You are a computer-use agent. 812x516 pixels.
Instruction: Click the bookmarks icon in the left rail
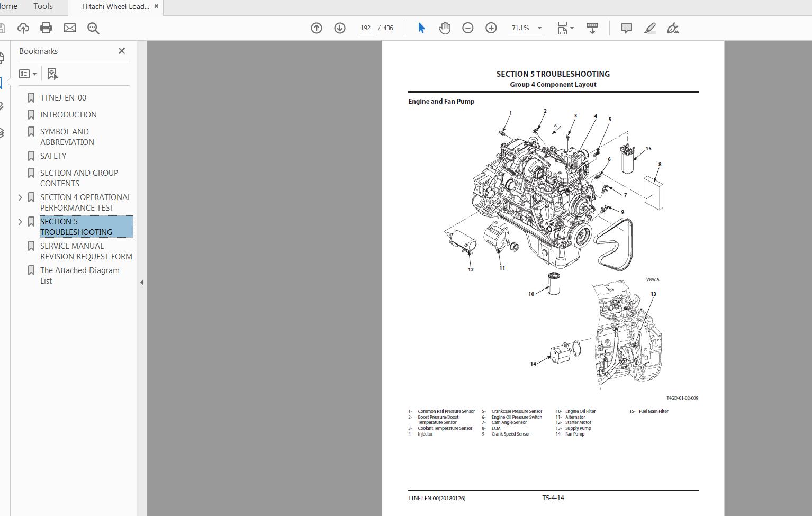2,83
